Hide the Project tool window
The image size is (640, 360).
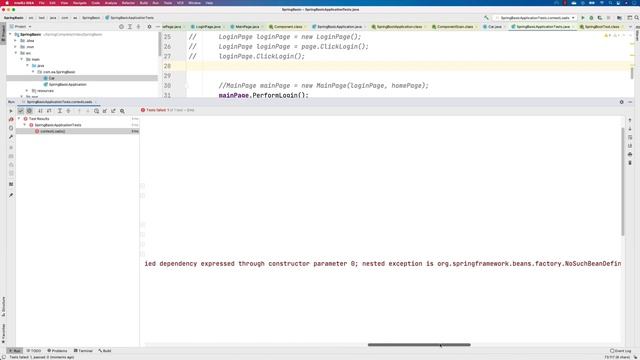click(158, 27)
